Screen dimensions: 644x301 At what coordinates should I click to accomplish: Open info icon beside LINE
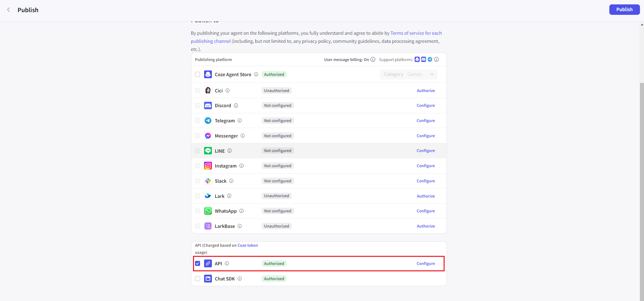pyautogui.click(x=229, y=151)
